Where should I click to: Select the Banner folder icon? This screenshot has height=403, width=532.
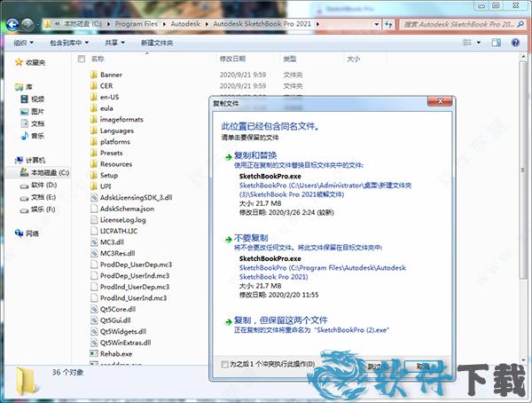pos(93,75)
